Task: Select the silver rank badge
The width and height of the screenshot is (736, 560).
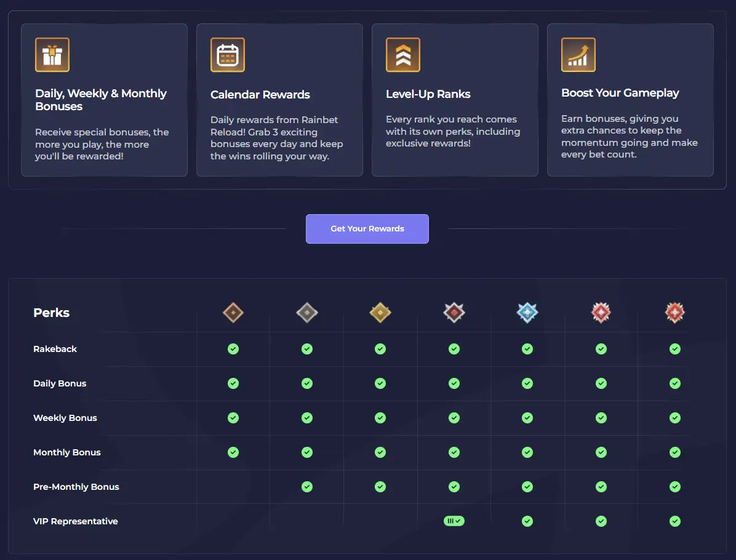Action: click(x=306, y=312)
